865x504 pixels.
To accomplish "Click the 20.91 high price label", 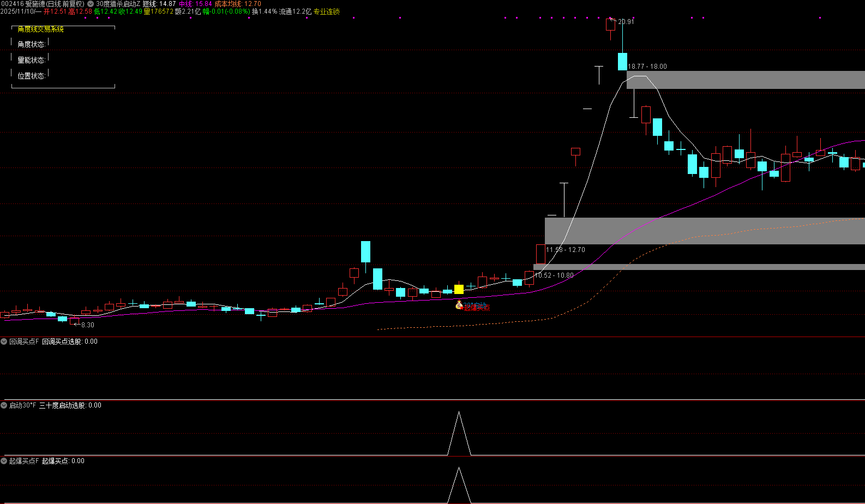I will (x=626, y=22).
